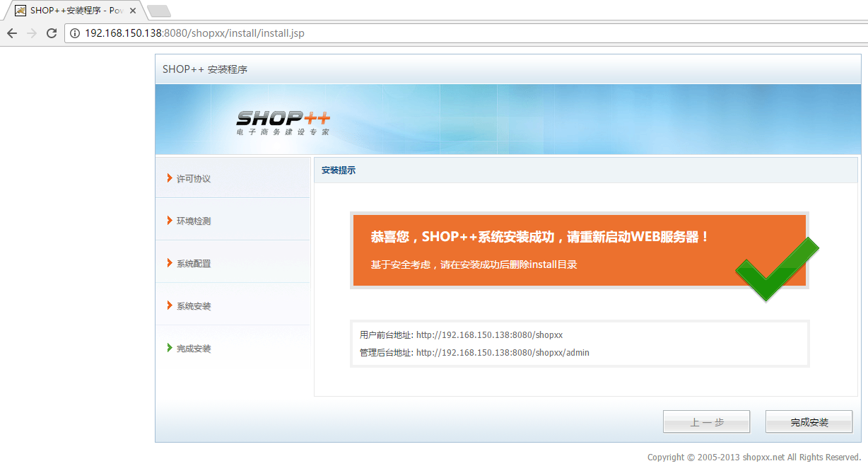Click green arrow beside 完成安装

170,348
